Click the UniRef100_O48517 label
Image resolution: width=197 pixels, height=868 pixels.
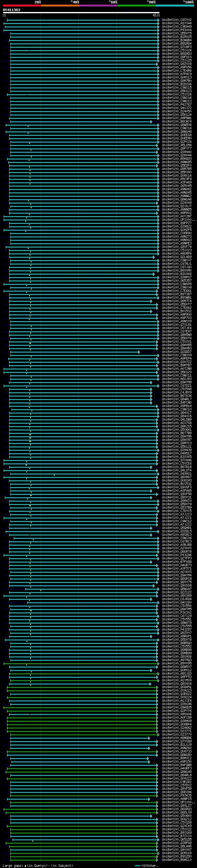[177, 454]
